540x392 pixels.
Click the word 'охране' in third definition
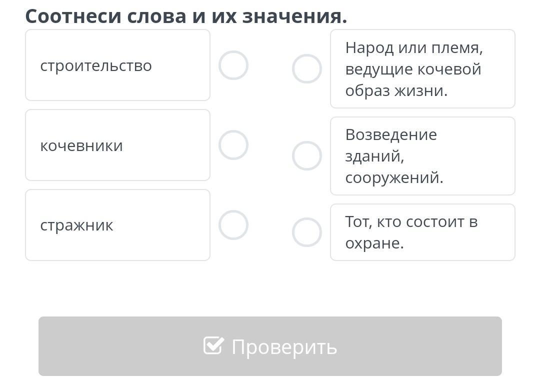[373, 243]
